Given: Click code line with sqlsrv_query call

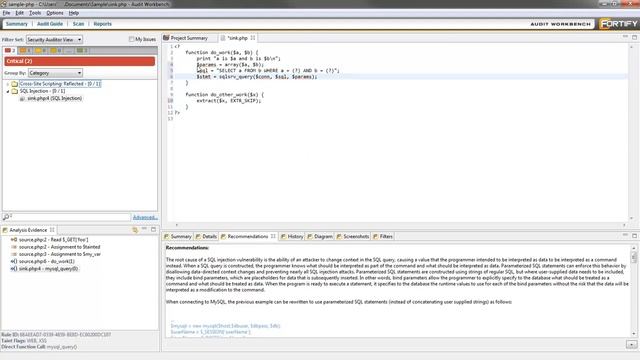Looking at the screenshot, I should [x=256, y=77].
